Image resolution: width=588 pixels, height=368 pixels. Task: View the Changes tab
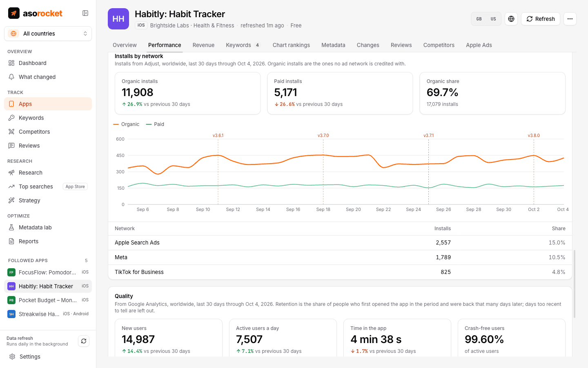coord(368,45)
